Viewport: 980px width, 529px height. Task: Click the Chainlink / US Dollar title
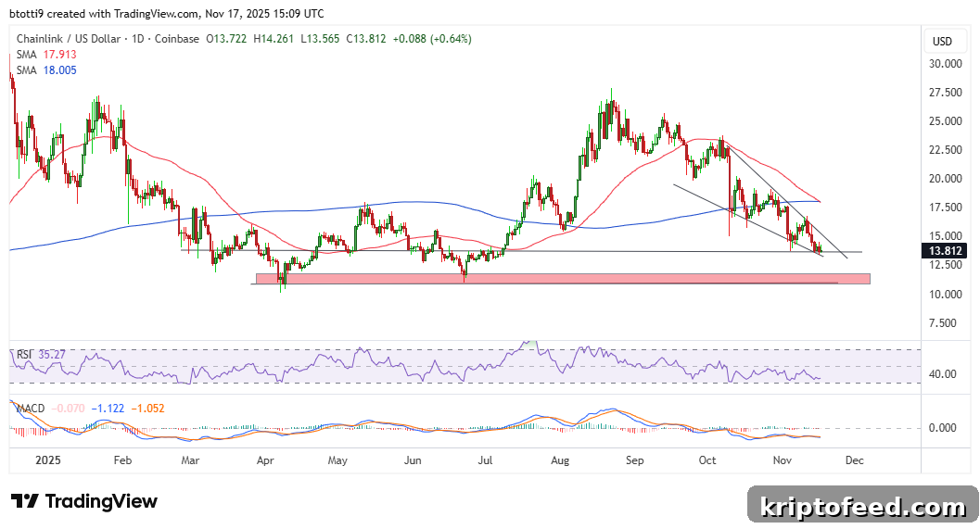pyautogui.click(x=68, y=39)
